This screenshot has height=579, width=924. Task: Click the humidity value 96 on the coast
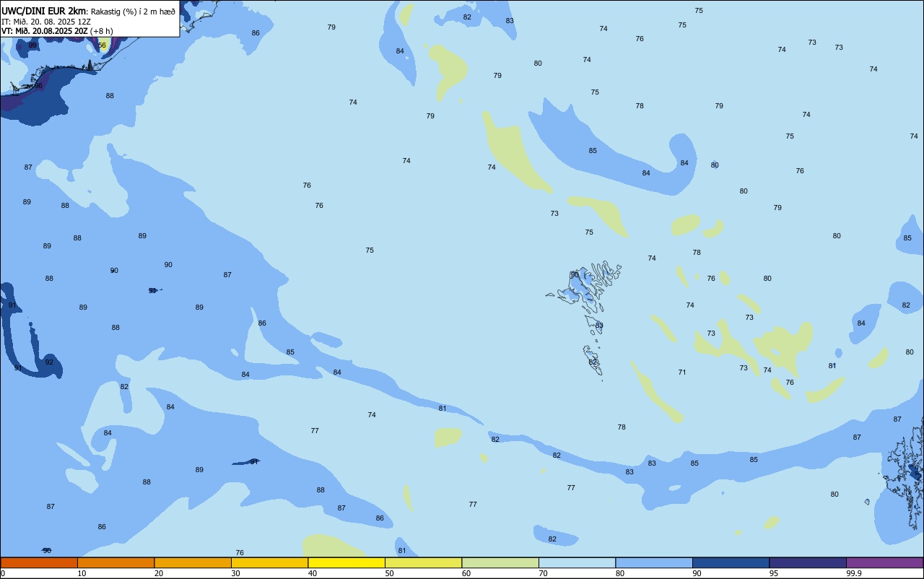click(38, 85)
